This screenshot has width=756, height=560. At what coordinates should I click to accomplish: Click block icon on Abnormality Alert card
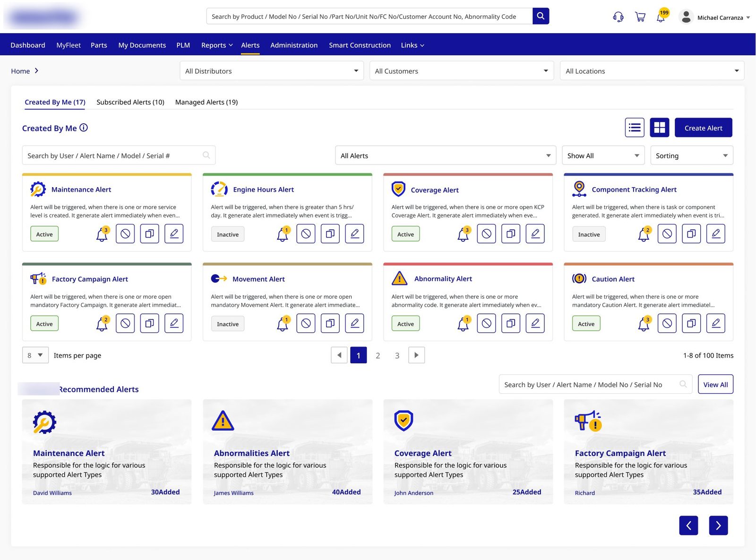tap(486, 323)
